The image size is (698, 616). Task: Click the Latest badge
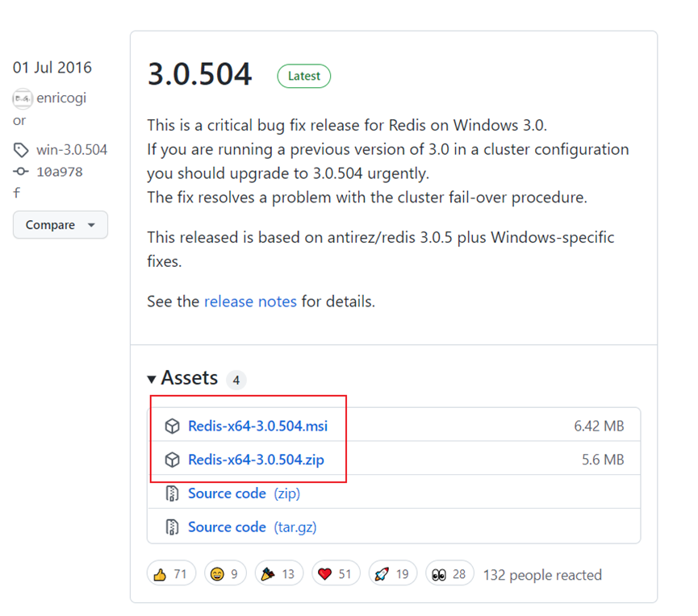pyautogui.click(x=303, y=76)
